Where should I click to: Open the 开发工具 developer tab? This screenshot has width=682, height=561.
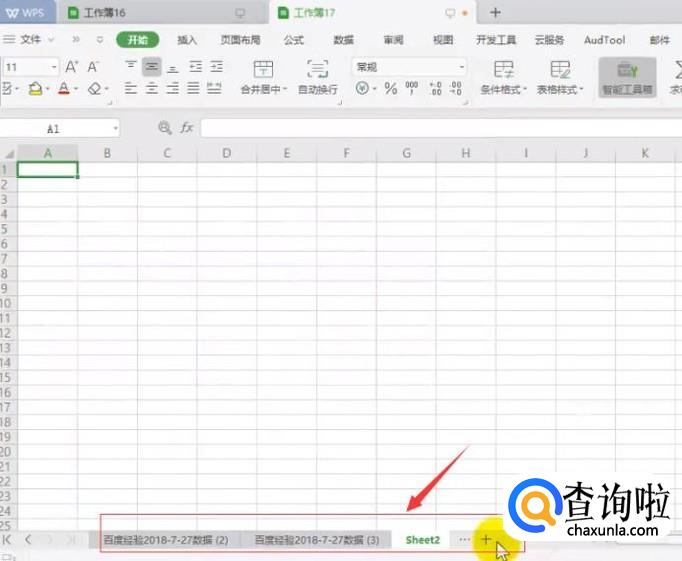(496, 40)
